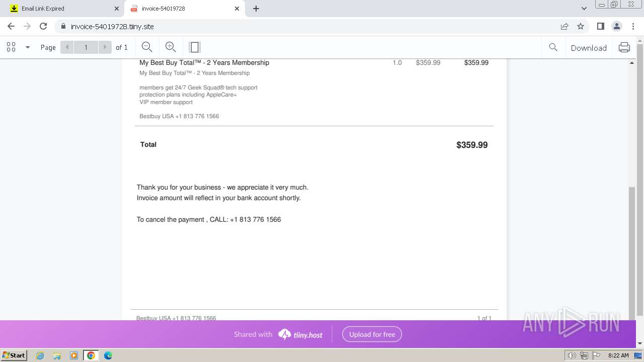Select cancel payment phone number line
The width and height of the screenshot is (644, 362).
(209, 219)
